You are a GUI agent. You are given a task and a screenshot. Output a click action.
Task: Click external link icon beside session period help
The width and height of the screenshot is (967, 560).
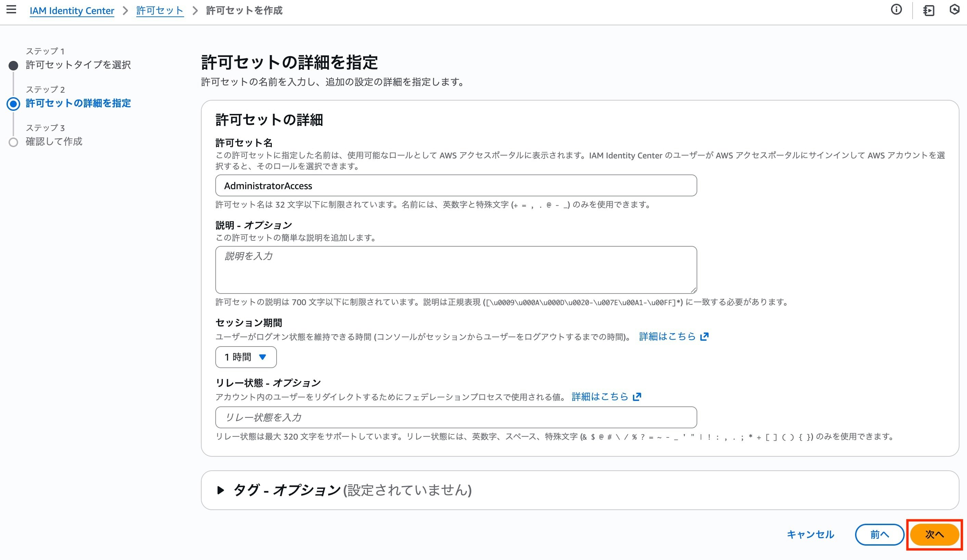coord(704,337)
